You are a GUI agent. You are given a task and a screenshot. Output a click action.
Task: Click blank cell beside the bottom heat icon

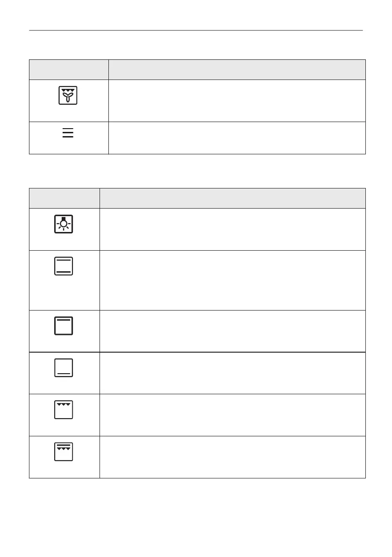point(232,373)
